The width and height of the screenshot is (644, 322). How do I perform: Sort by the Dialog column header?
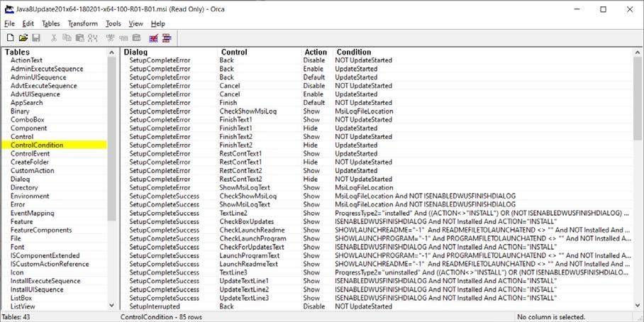pos(135,52)
